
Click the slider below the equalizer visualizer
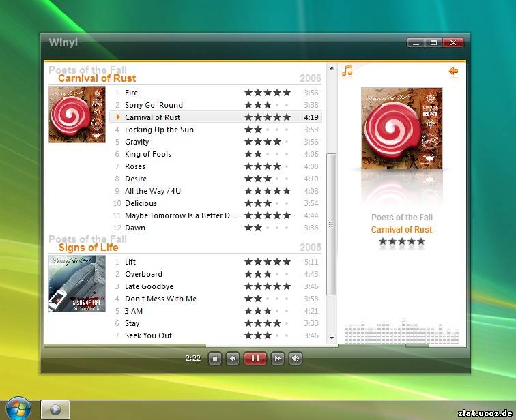pos(436,346)
